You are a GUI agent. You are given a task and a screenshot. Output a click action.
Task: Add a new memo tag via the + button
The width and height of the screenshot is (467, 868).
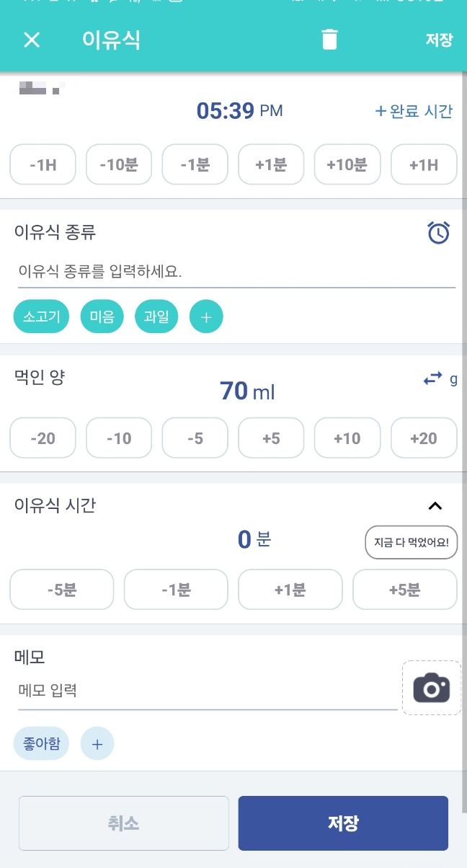point(97,743)
